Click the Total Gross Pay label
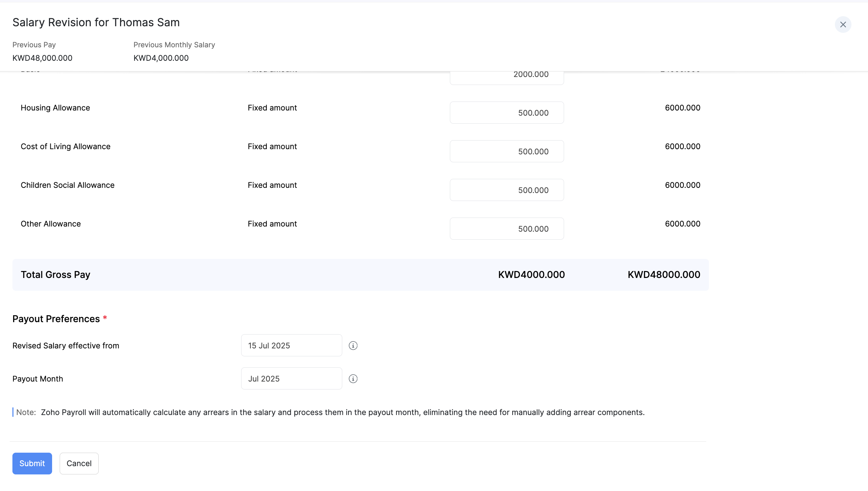868x491 pixels. click(x=56, y=275)
